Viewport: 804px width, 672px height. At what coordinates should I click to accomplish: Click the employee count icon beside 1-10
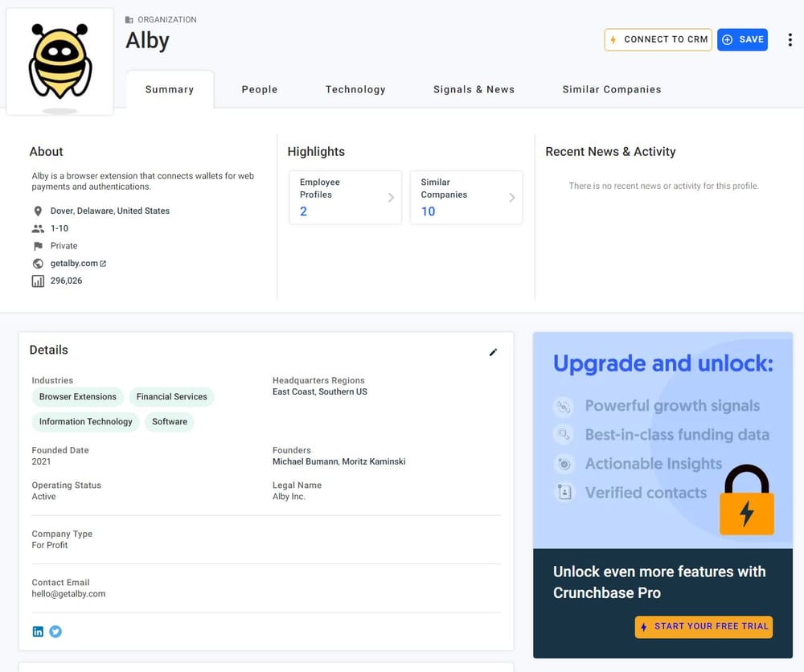[x=38, y=228]
